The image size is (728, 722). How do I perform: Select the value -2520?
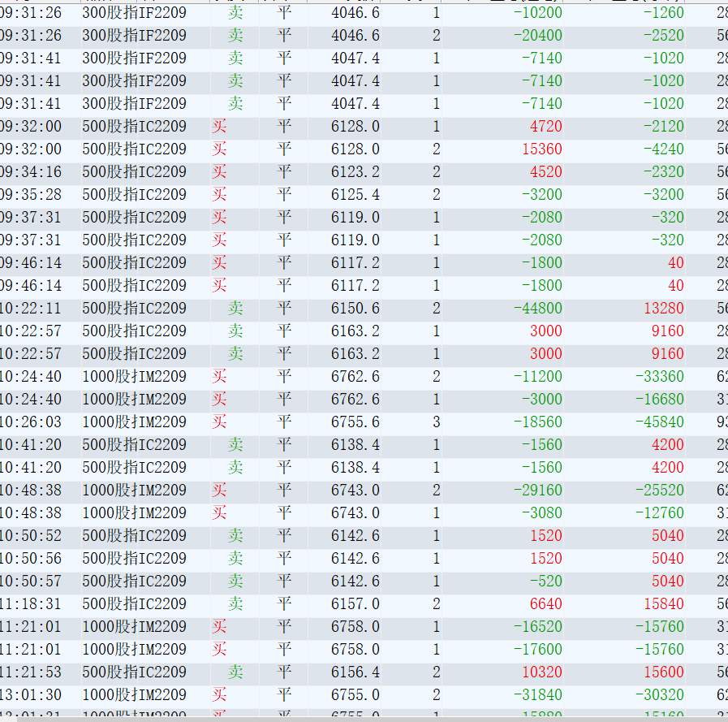(x=663, y=35)
